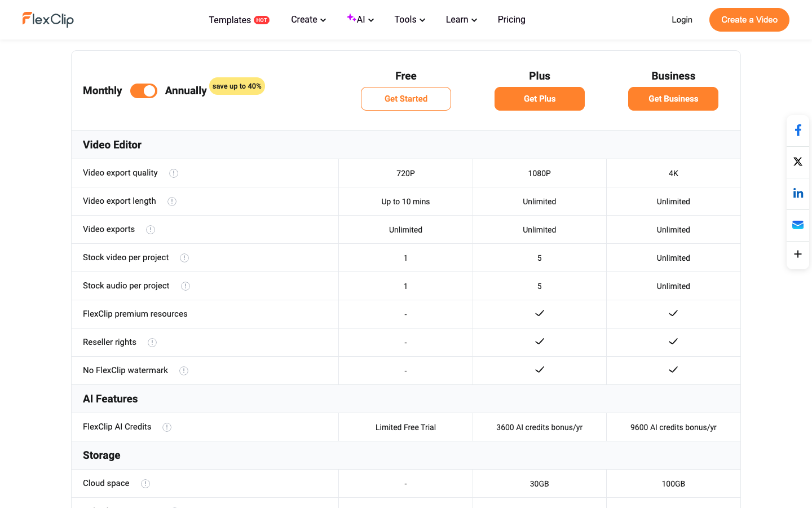Select Monthly billing label

(x=102, y=91)
